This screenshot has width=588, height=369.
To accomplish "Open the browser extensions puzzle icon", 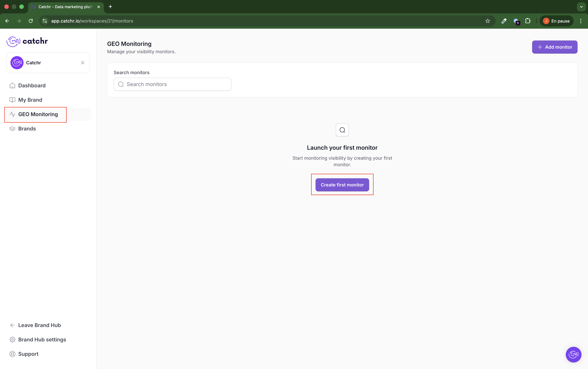I will tap(527, 21).
